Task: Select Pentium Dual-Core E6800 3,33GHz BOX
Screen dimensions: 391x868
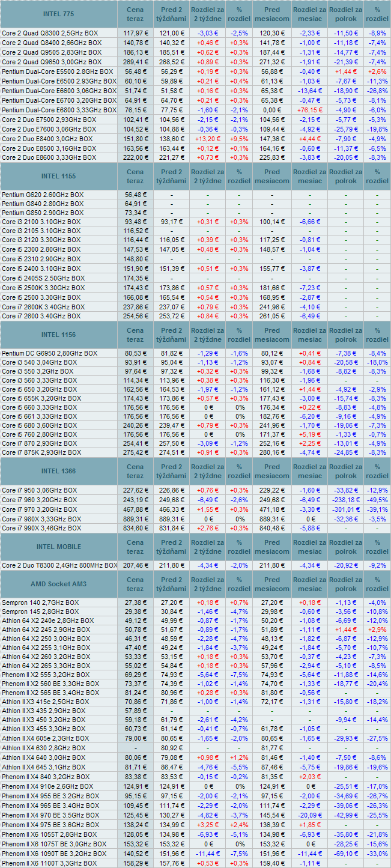Action: (59, 111)
